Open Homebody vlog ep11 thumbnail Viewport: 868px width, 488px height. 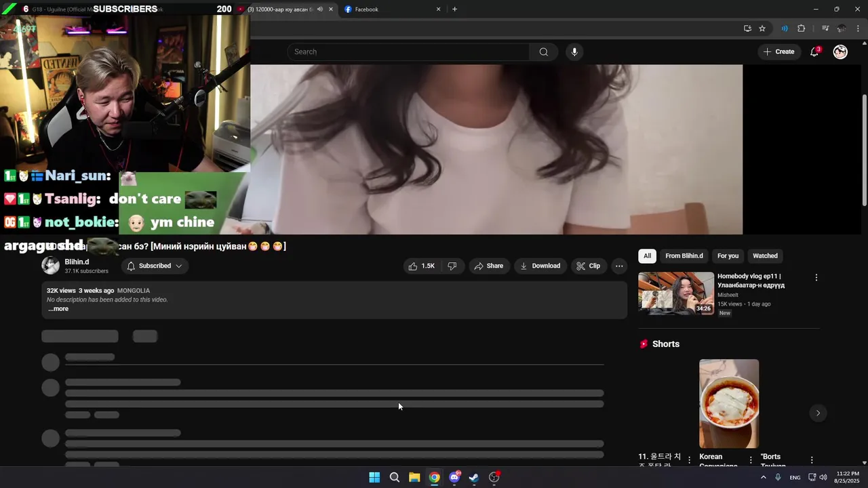click(676, 293)
